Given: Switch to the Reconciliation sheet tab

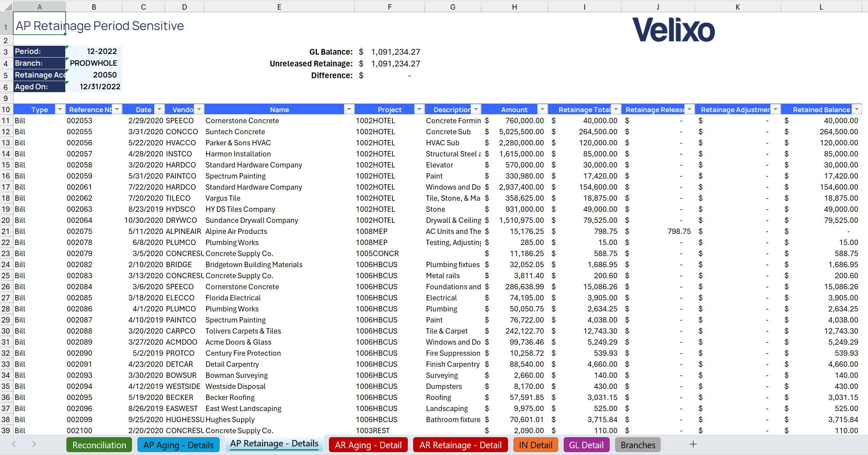Looking at the screenshot, I should 99,445.
